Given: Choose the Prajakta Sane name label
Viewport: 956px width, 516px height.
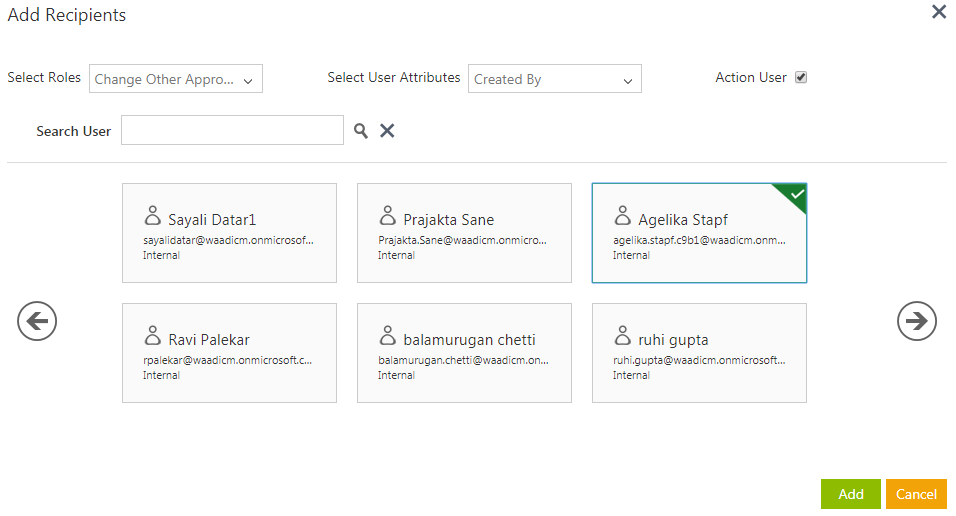Looking at the screenshot, I should (x=449, y=220).
